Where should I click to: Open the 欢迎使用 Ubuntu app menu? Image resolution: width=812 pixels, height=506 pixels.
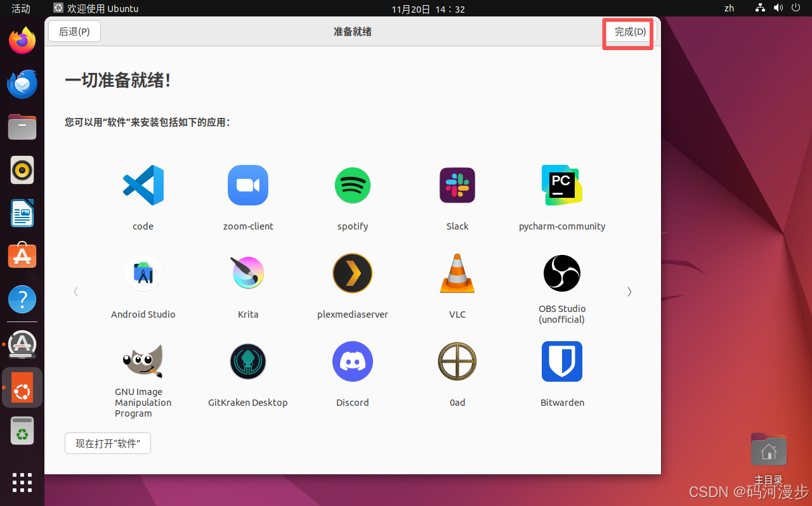(x=96, y=9)
